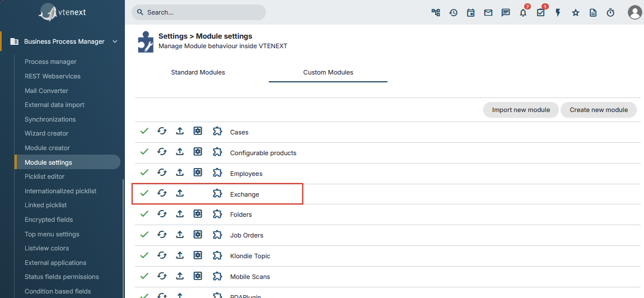
Task: Open Wizard creator in the sidebar
Action: coord(46,133)
